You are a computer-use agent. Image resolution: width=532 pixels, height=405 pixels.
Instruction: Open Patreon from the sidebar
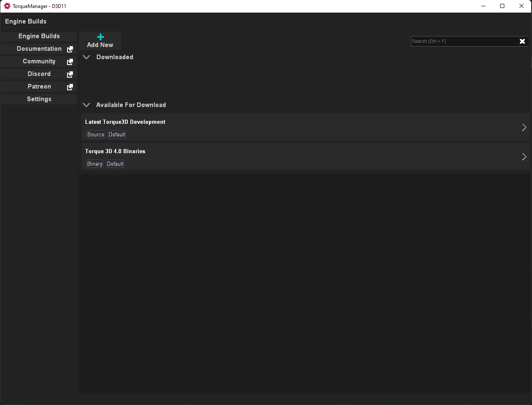point(39,86)
